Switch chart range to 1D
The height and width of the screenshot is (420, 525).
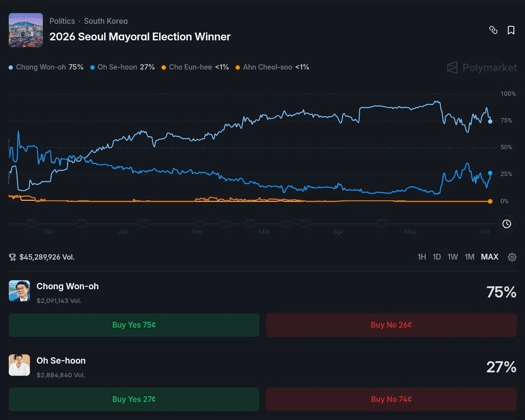pos(436,257)
